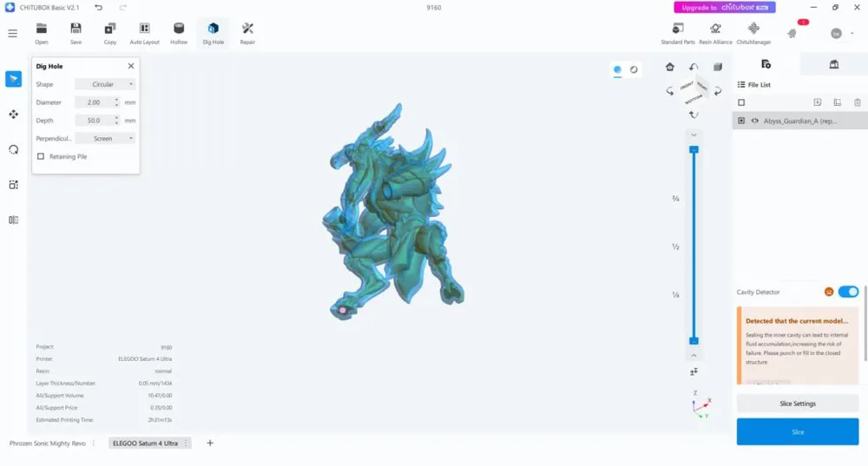Select the Auto Layout tool
Viewport: 868px width, 466px height.
coord(144,30)
